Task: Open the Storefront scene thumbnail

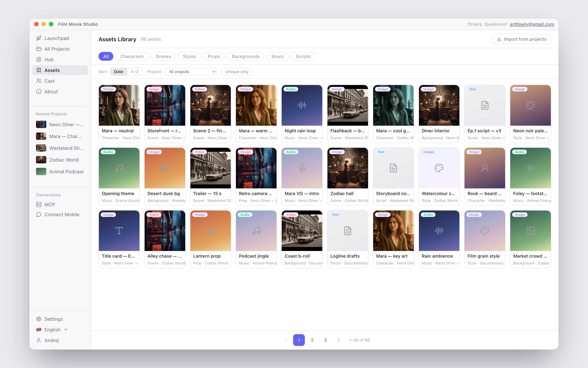Action: tap(165, 105)
